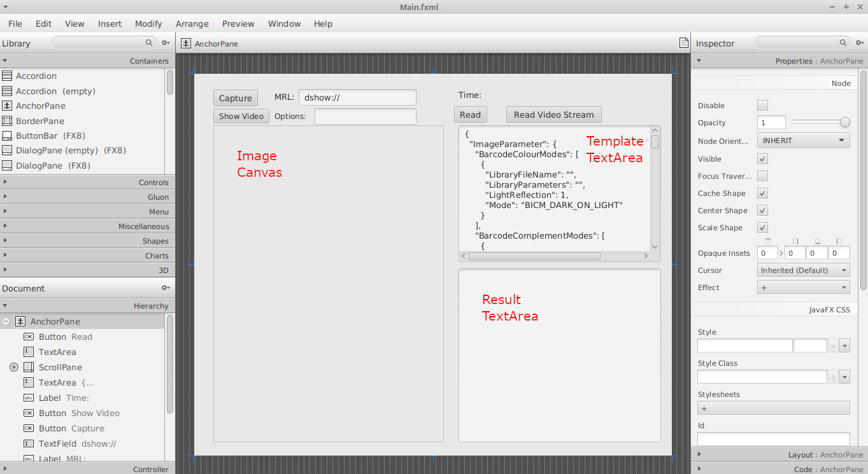Select the BorderPane icon in Library
The image size is (868, 474).
click(x=8, y=121)
